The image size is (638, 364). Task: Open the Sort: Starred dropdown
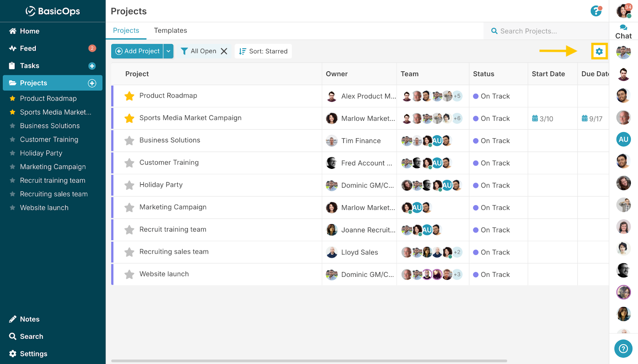(x=263, y=51)
